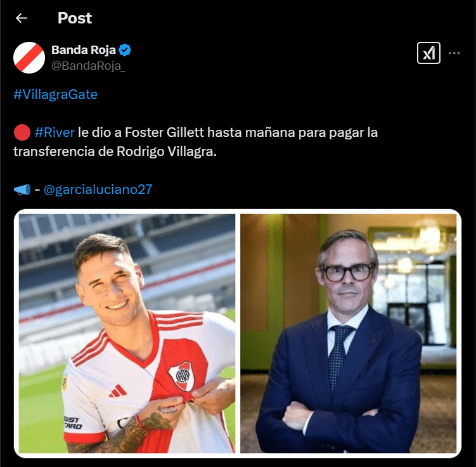Open the three-dot more options menu
Screen dimensions: 476x467
pyautogui.click(x=454, y=53)
